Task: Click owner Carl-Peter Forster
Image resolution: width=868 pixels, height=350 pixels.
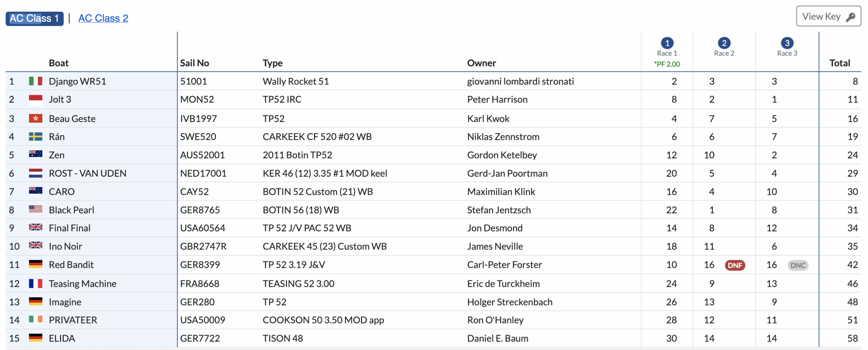Action: pyautogui.click(x=505, y=265)
